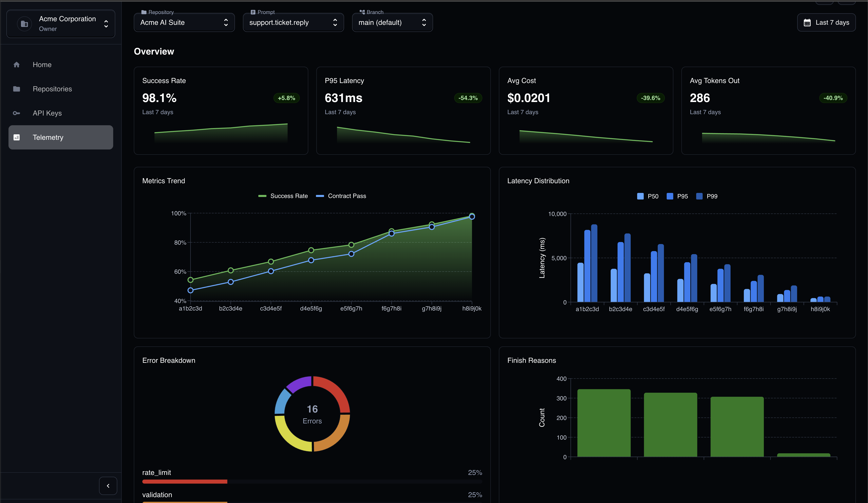Click the Home house icon in sidebar
868x503 pixels.
point(17,65)
